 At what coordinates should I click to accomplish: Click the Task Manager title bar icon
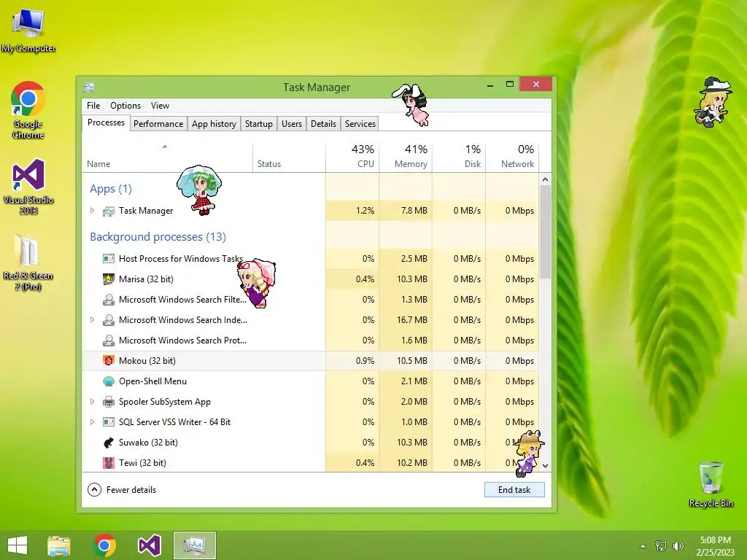pos(88,87)
